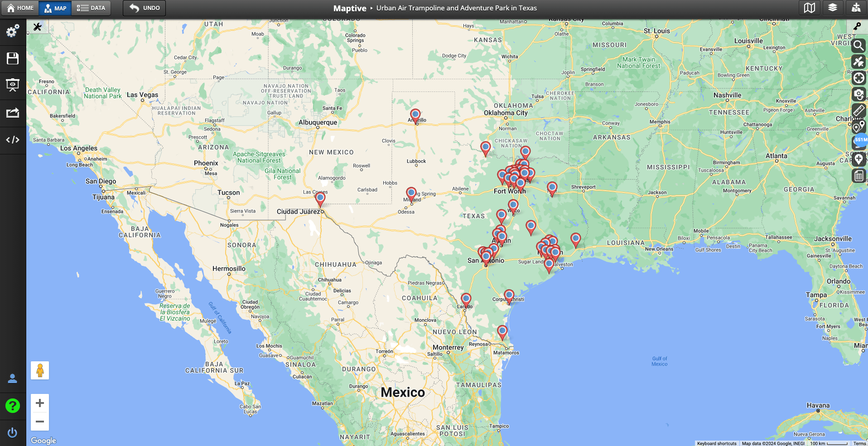Click the Oklahoma City label
This screenshot has height=446, width=868.
(506, 113)
